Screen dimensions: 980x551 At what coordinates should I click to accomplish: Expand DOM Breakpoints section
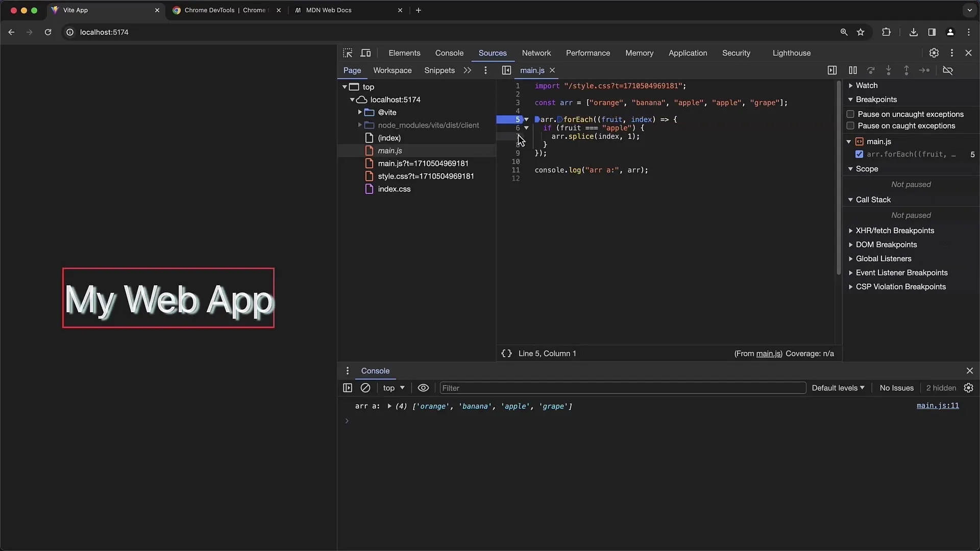click(x=850, y=245)
